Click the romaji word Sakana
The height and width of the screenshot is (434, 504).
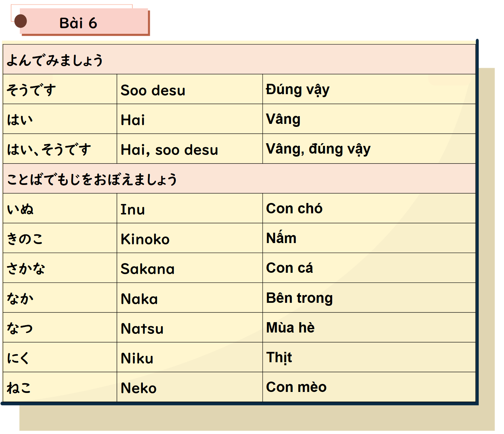pos(148,269)
